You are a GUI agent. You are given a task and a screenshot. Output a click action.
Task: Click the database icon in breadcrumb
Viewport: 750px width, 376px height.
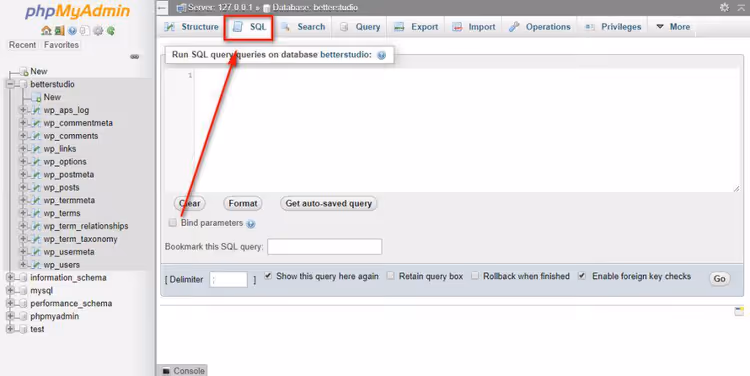point(267,8)
